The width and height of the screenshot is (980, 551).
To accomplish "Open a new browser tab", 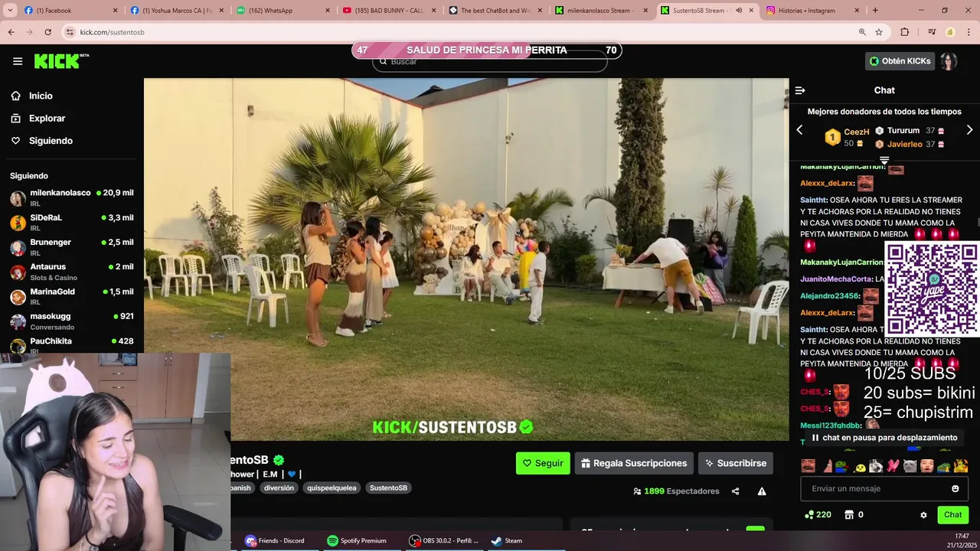I will [x=875, y=11].
